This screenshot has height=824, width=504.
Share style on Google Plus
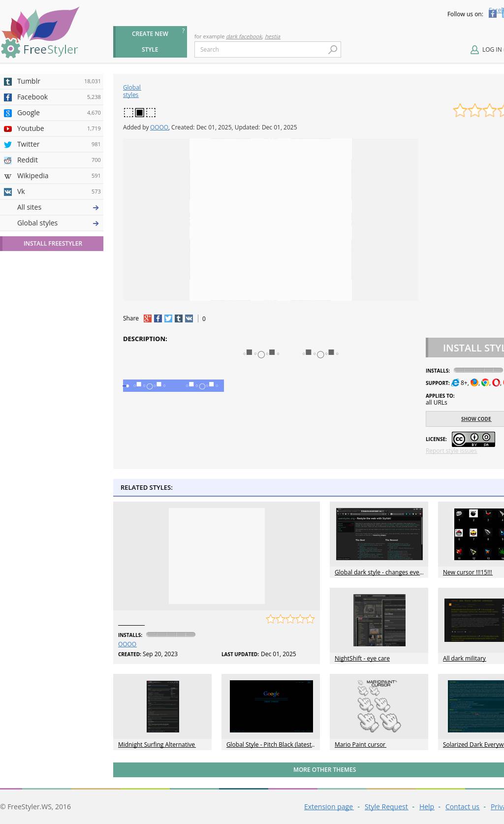pos(147,318)
